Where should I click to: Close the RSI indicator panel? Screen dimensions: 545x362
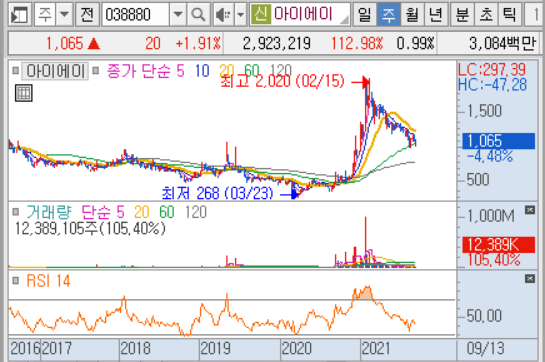pos(530,279)
